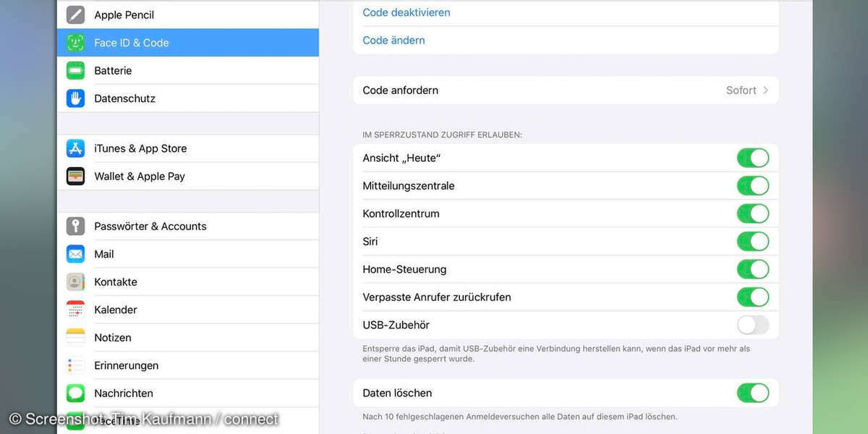Tap the Passwörter & Accounts key icon
The image size is (868, 434).
click(76, 226)
